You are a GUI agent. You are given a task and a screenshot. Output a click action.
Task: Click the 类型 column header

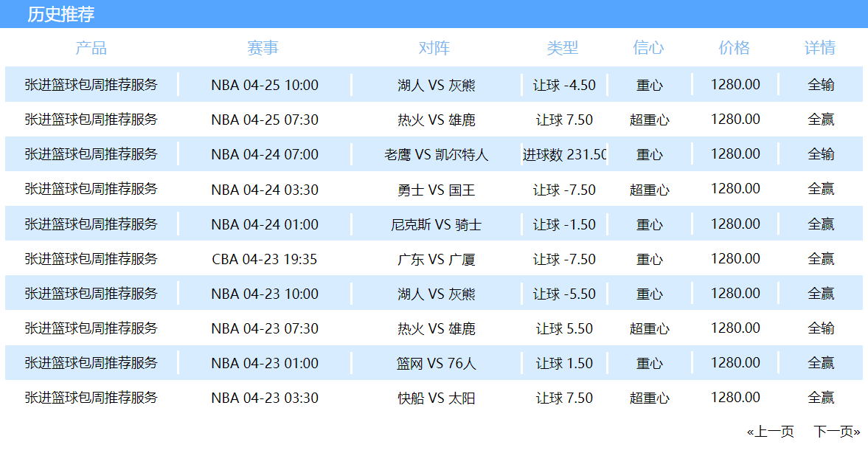tap(563, 48)
